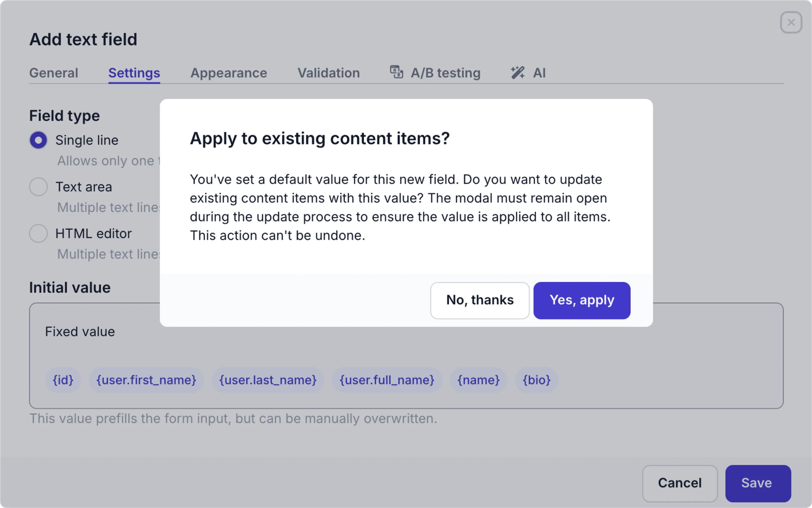This screenshot has width=812, height=508.
Task: Insert the {user.first_name} token
Action: [x=146, y=380]
